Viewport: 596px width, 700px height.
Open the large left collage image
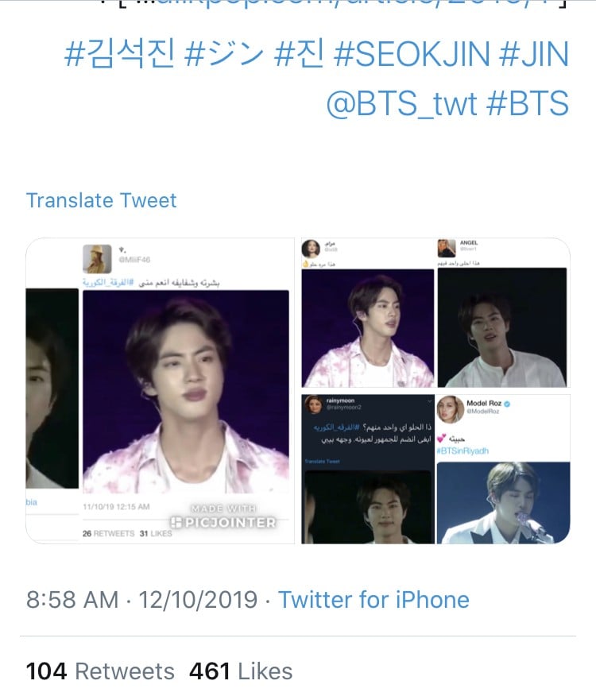(x=161, y=391)
